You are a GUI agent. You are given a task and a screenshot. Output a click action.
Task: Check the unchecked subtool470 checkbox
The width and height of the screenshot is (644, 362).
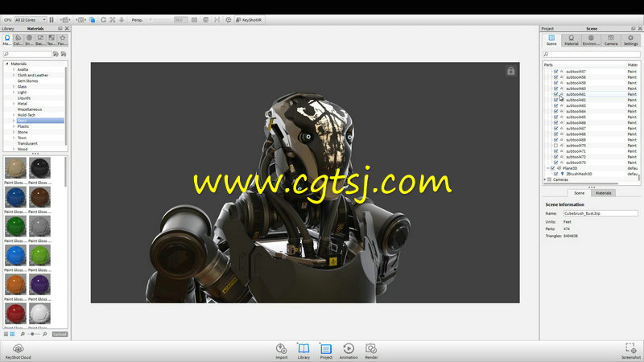pyautogui.click(x=555, y=146)
